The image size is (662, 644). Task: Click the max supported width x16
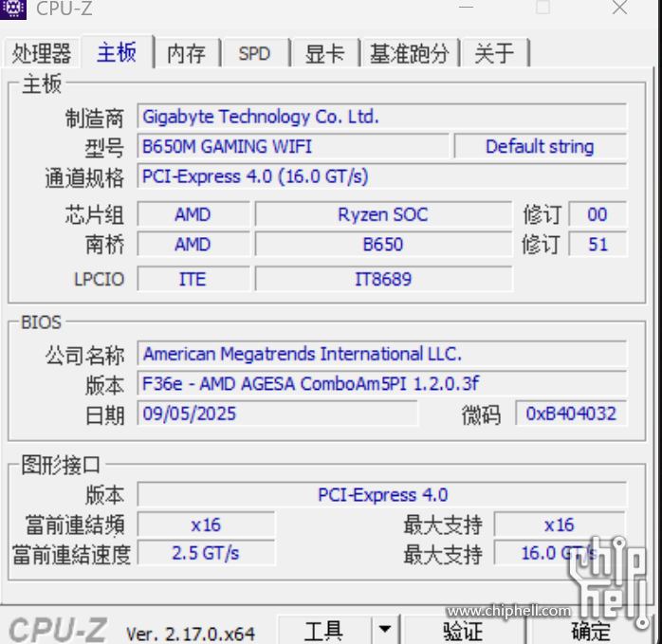point(560,524)
